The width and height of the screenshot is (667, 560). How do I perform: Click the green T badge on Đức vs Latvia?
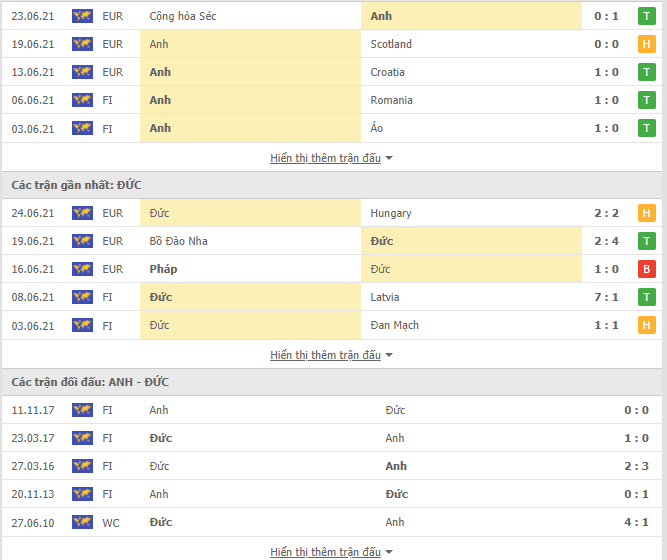(646, 297)
